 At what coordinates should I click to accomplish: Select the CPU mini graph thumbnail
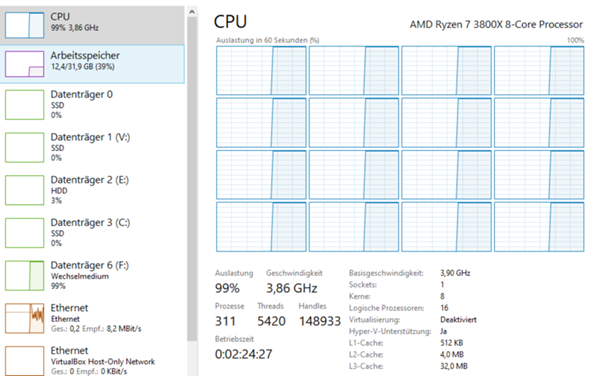click(24, 25)
